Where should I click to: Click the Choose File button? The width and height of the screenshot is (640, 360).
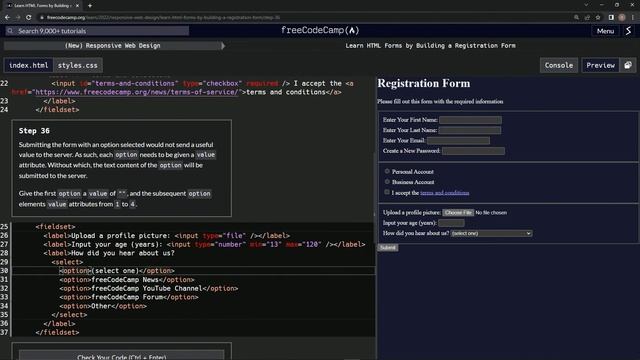(458, 213)
